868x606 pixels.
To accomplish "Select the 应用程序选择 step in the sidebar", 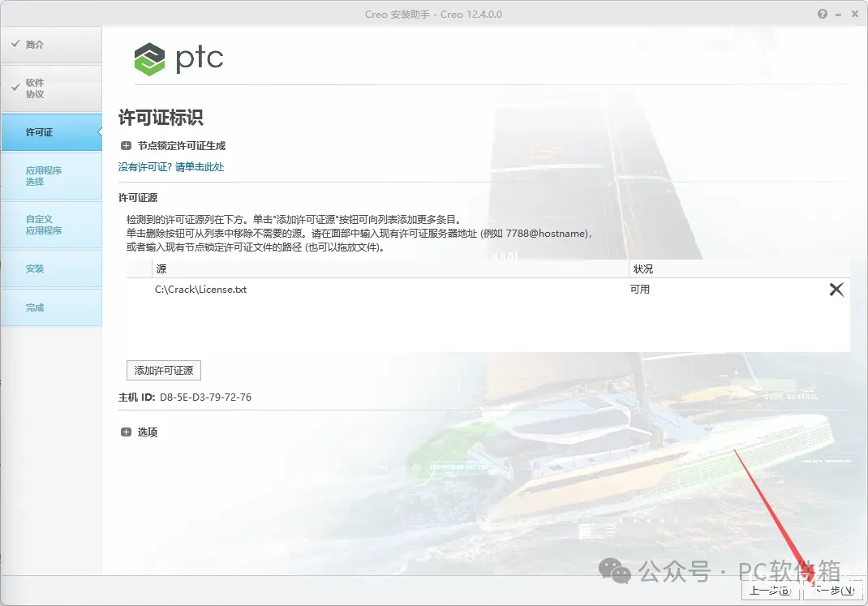I will coord(51,176).
